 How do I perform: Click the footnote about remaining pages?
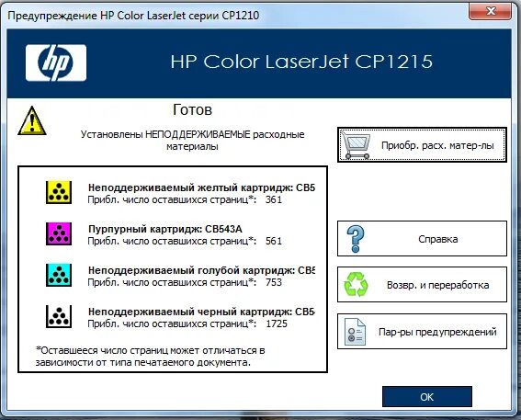(150, 357)
